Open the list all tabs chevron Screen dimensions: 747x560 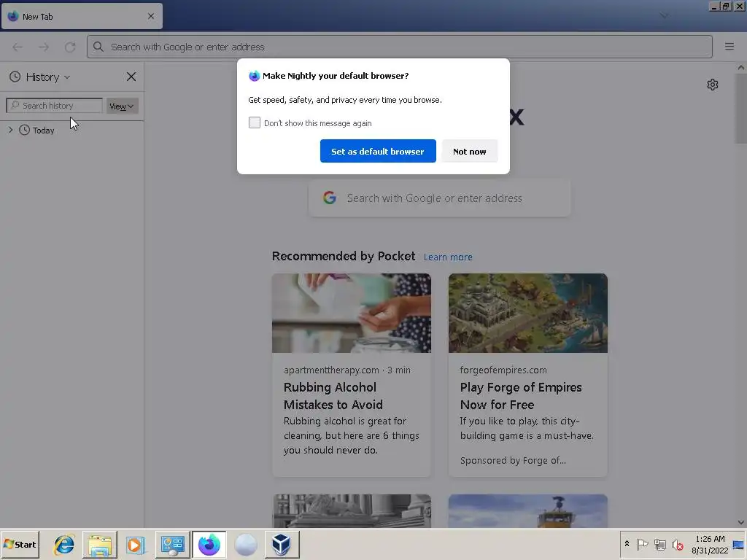tap(664, 16)
